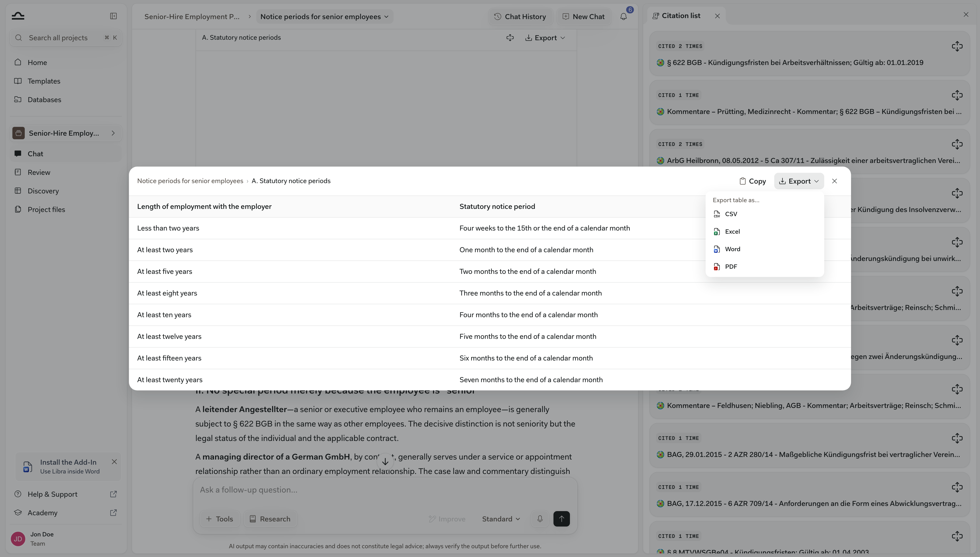This screenshot has height=557, width=980.
Task: Expand Prütting Medizinrecht citation card
Action: click(x=957, y=95)
